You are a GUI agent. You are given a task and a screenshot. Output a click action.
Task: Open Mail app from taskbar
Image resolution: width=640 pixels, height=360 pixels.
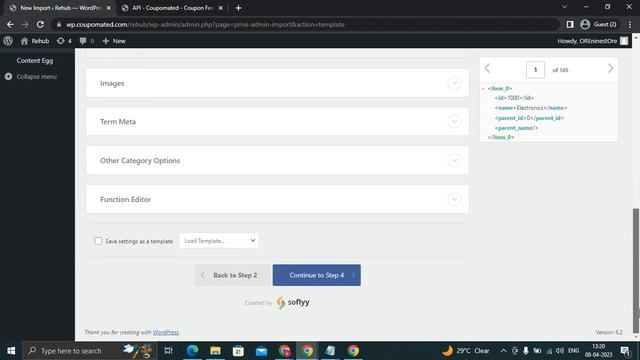tap(261, 351)
